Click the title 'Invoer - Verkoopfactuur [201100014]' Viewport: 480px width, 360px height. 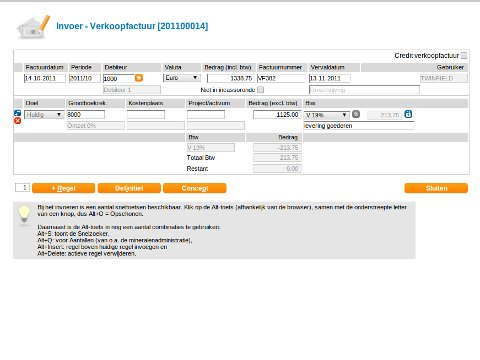pyautogui.click(x=132, y=26)
